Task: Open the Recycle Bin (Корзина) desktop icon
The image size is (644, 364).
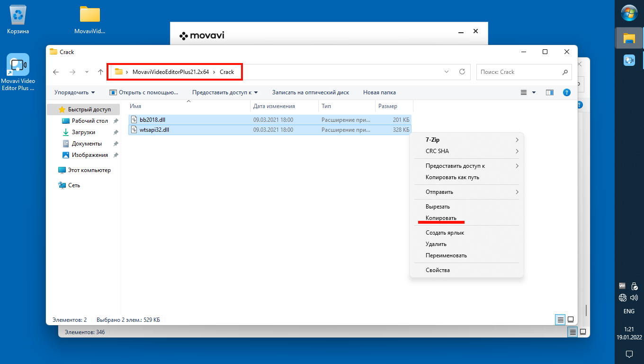Action: click(x=18, y=19)
